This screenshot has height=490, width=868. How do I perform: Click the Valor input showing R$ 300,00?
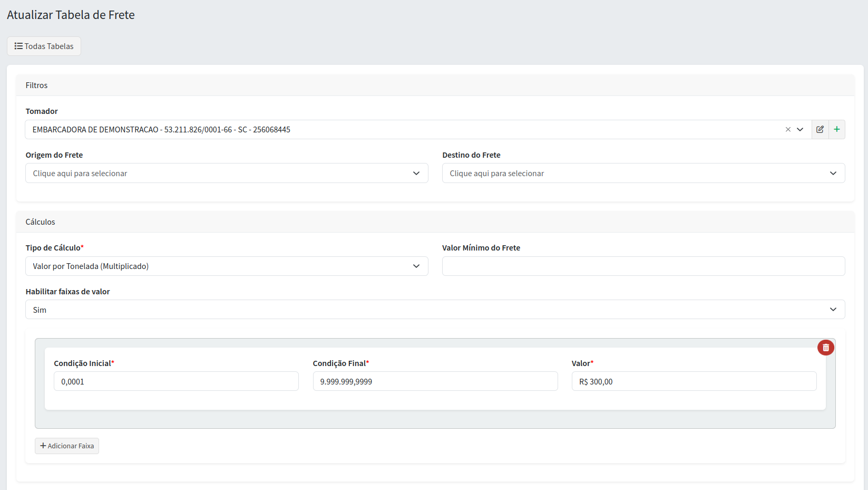point(694,381)
